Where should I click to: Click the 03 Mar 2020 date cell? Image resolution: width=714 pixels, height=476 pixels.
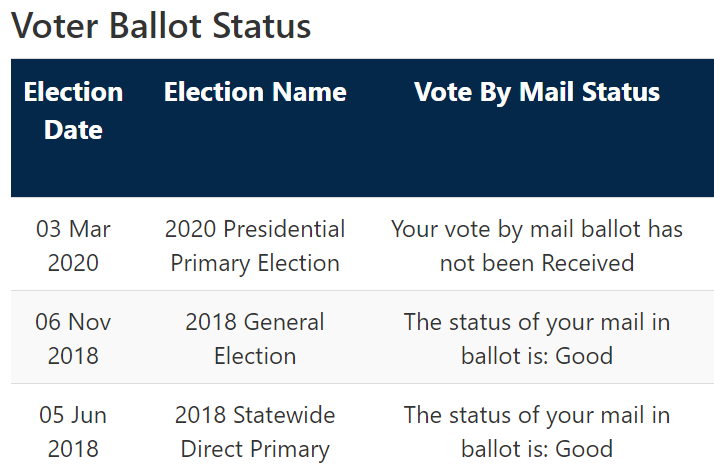(x=73, y=246)
